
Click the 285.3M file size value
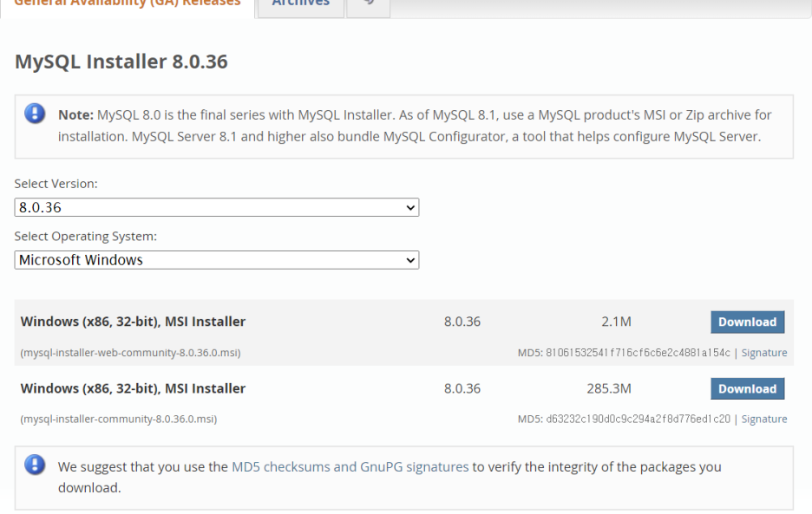(609, 388)
